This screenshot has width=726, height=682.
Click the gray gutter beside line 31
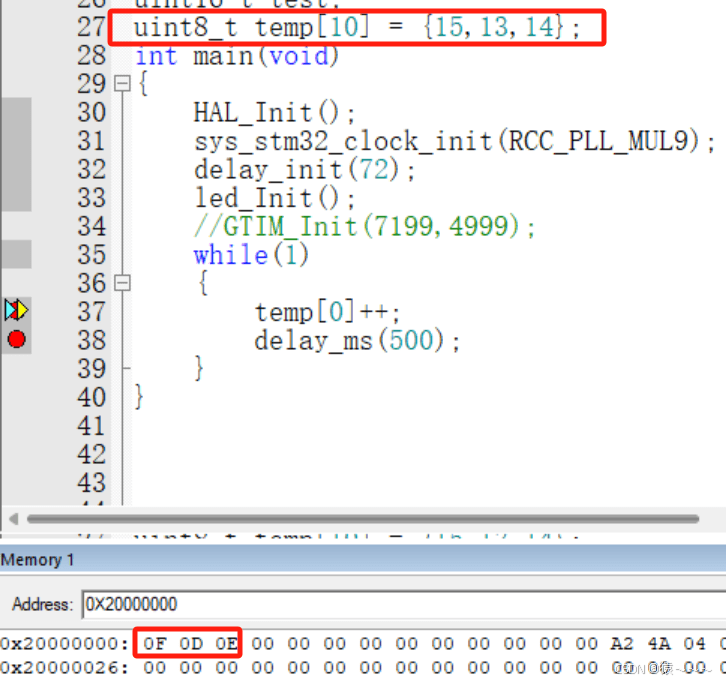click(x=16, y=141)
